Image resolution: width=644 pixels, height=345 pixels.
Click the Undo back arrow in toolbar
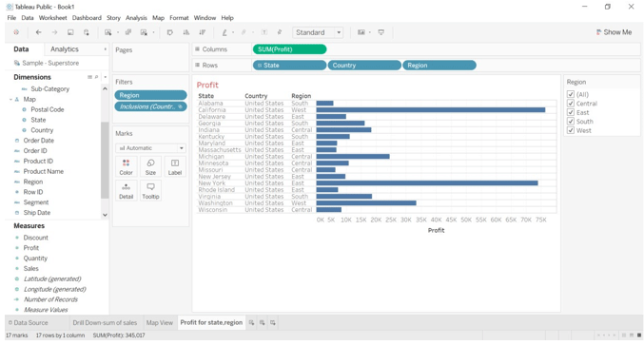[38, 32]
